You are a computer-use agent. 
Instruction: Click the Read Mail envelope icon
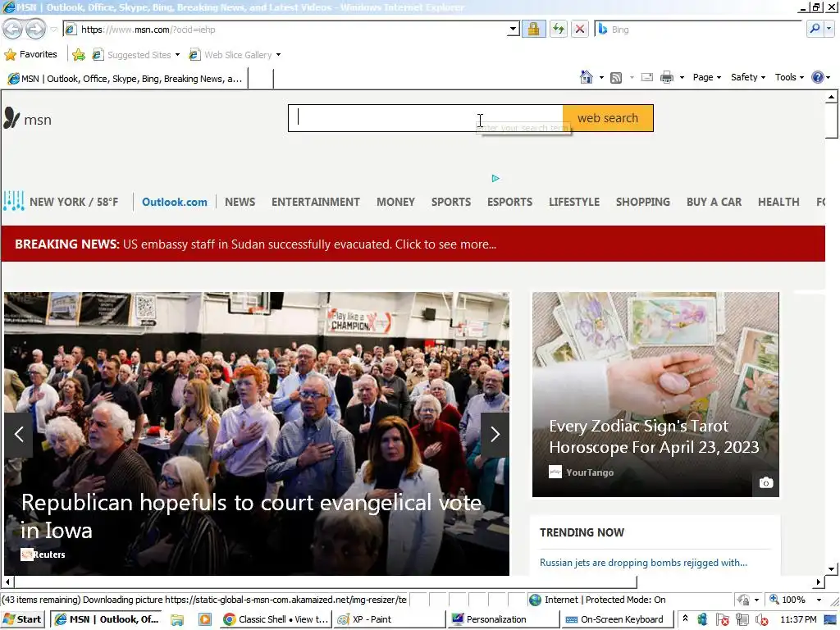[647, 77]
